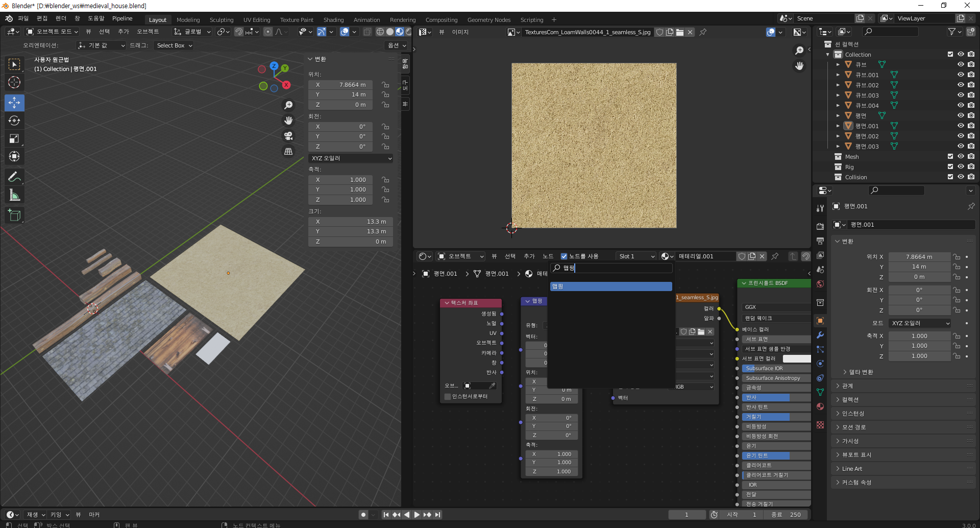Select the 매핑 search result
The width and height of the screenshot is (980, 528).
(x=610, y=286)
